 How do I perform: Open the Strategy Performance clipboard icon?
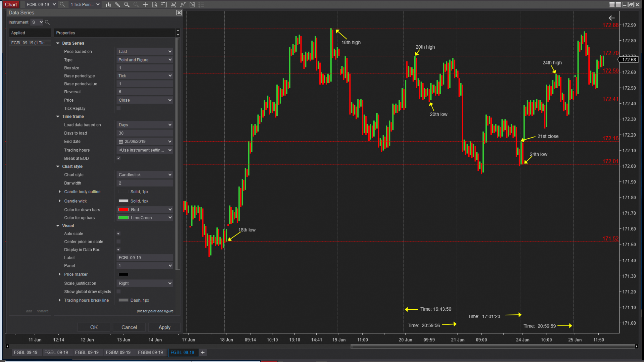click(x=192, y=5)
